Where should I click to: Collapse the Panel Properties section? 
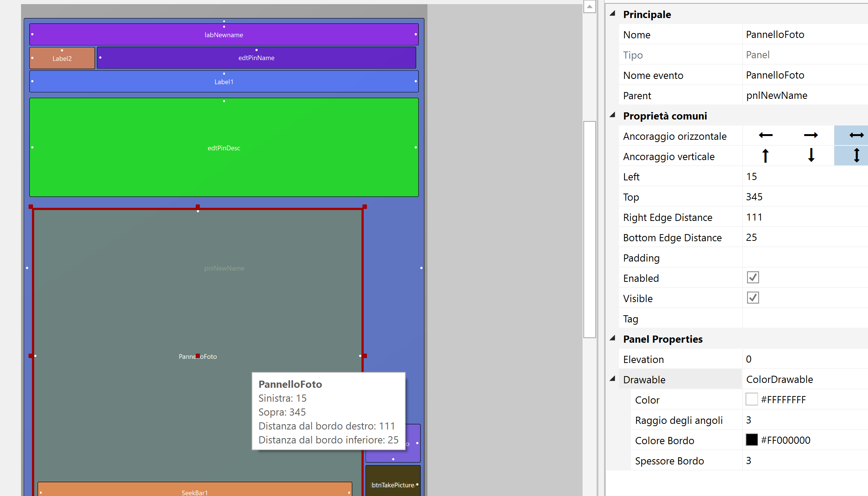pyautogui.click(x=613, y=339)
